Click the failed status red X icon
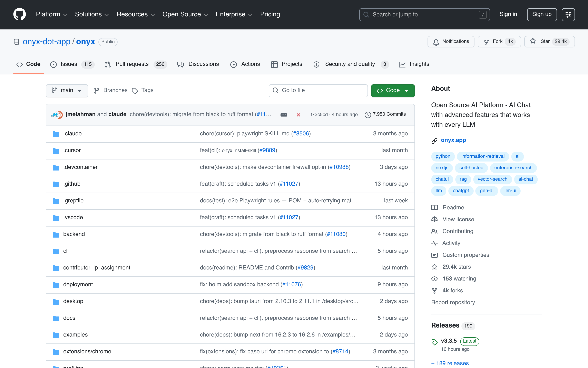 tap(298, 115)
